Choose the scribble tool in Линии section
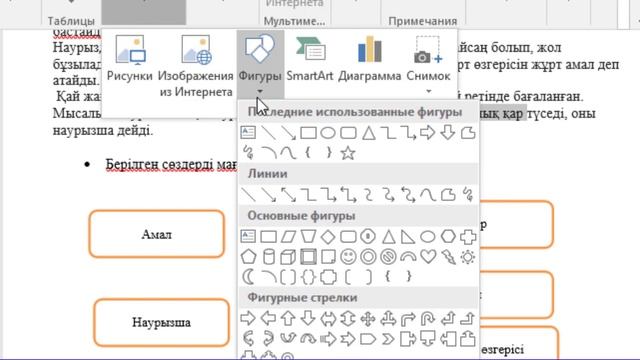 tap(468, 195)
